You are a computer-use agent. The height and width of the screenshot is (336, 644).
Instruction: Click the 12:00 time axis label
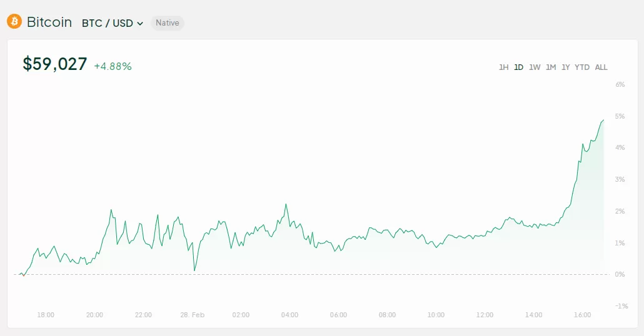pyautogui.click(x=485, y=315)
